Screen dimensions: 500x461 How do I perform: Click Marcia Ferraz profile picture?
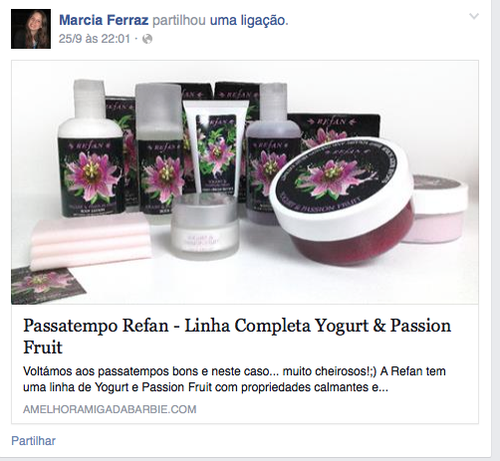[31, 29]
